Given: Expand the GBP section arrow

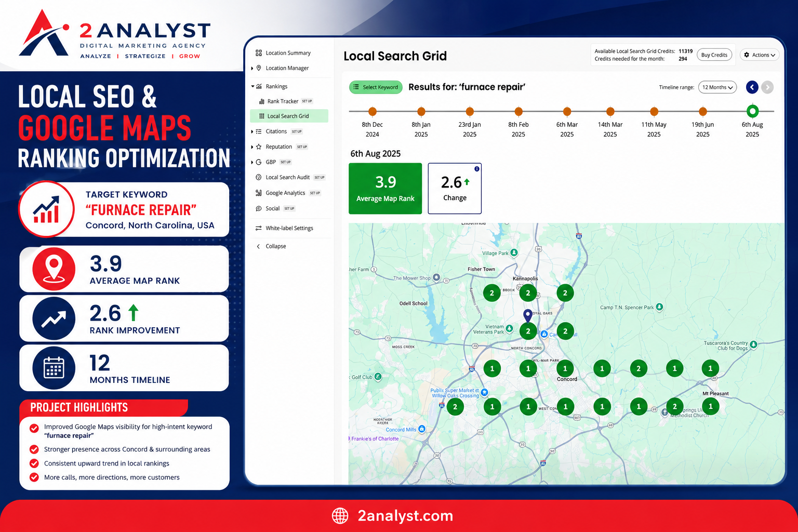Looking at the screenshot, I should [x=252, y=162].
